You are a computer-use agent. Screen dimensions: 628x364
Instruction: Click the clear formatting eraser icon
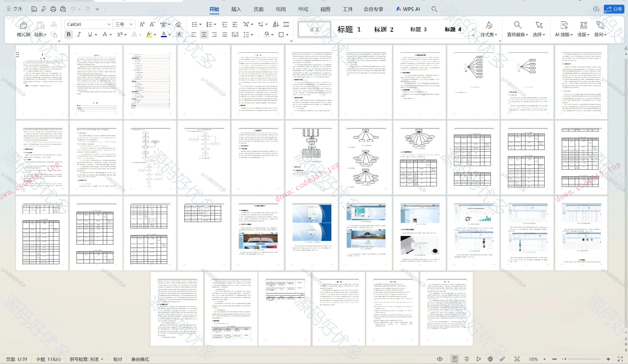pyautogui.click(x=178, y=24)
